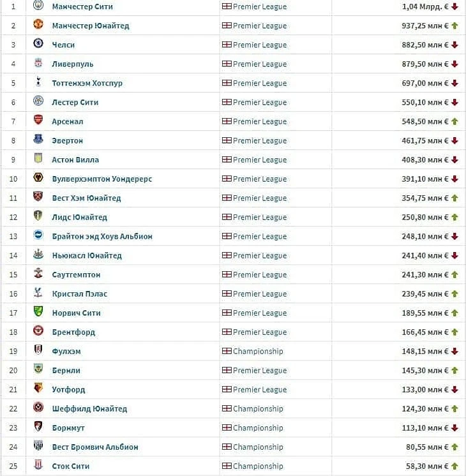Click the green up arrow beside 937,25 млн €
The width and height of the screenshot is (466, 476).
pos(455,26)
